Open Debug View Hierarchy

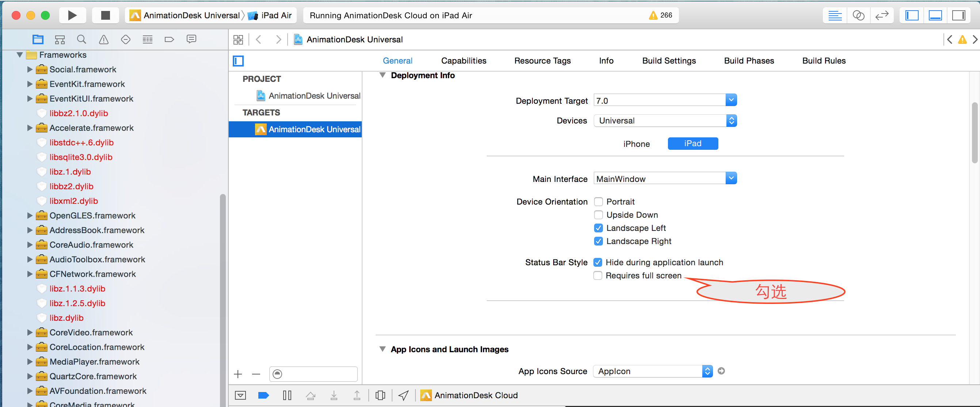pos(380,396)
